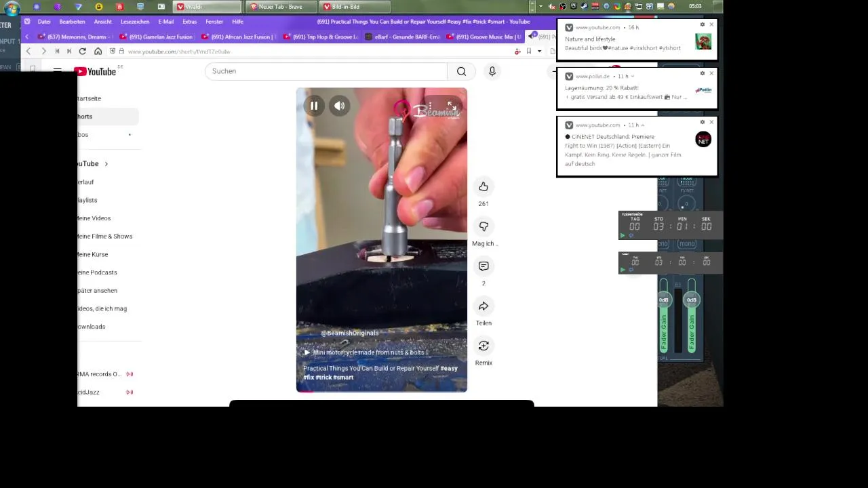
Task: Open settings of Nature and lifestyle notification
Action: click(703, 24)
